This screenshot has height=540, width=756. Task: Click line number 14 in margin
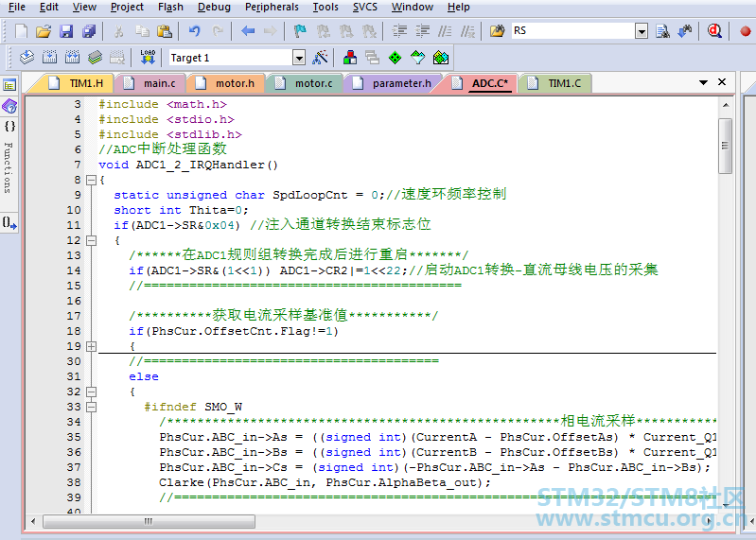tap(74, 270)
